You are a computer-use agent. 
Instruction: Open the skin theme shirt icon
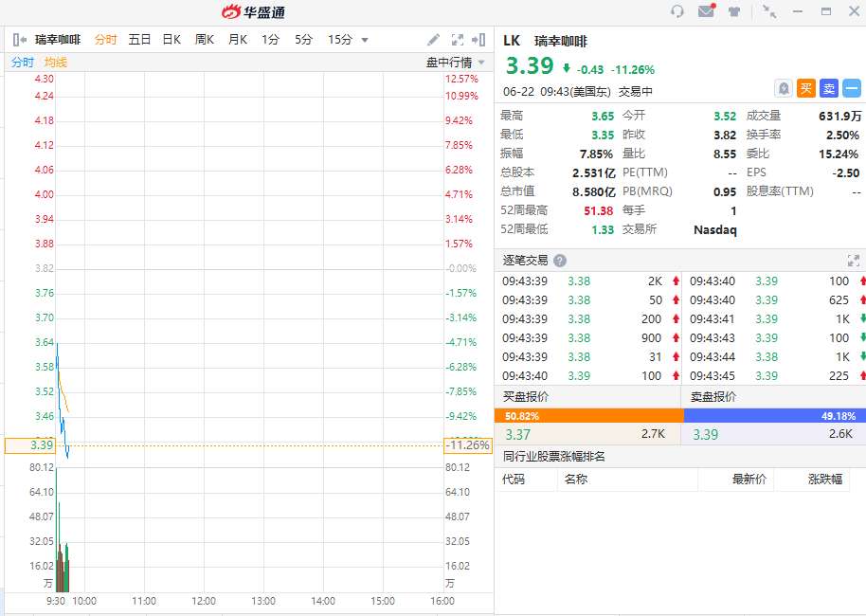(x=734, y=11)
